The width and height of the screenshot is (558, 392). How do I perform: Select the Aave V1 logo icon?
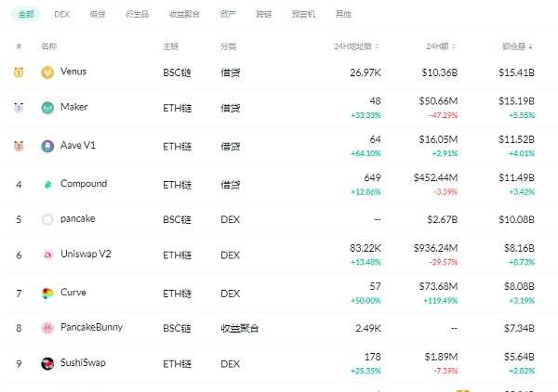(47, 146)
